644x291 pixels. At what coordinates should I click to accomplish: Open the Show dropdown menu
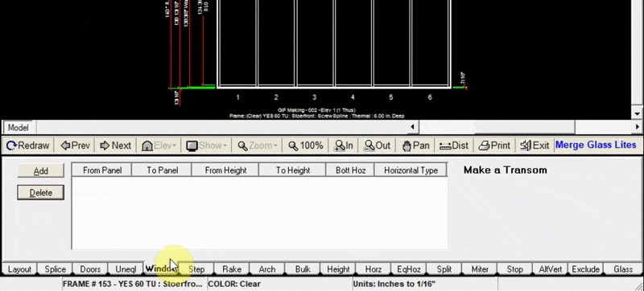click(207, 145)
